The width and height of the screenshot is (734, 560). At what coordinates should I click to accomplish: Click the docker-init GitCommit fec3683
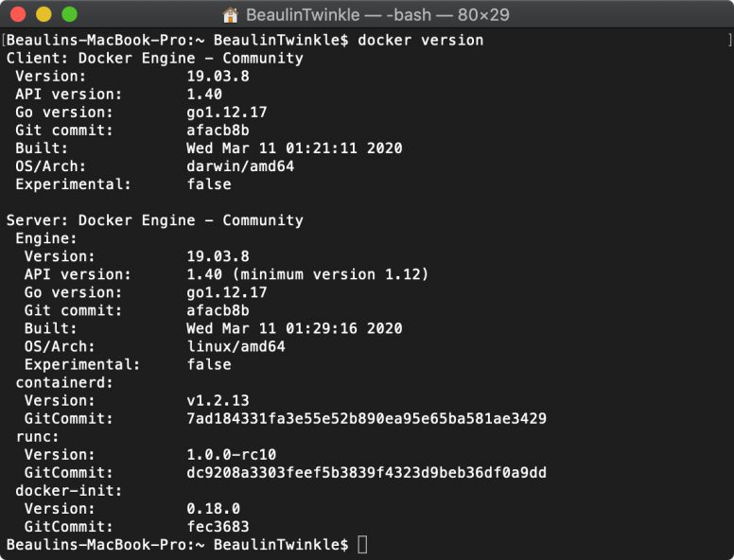(x=218, y=527)
